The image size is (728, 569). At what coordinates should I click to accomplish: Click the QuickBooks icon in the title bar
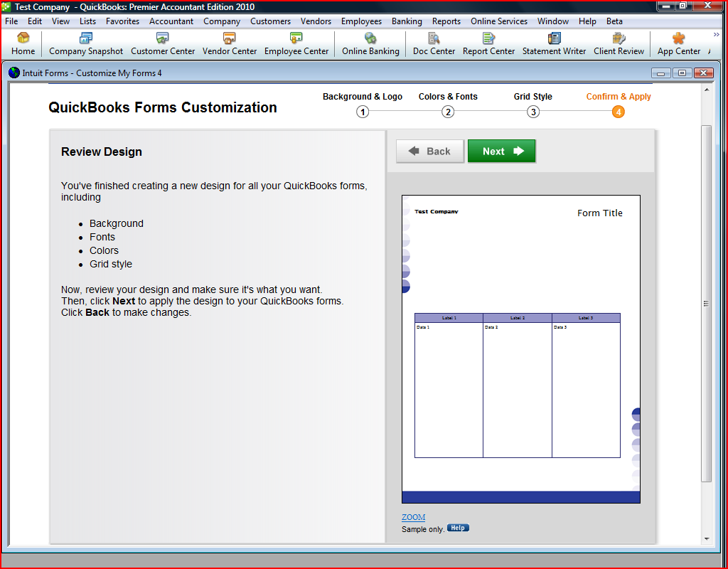[6, 6]
